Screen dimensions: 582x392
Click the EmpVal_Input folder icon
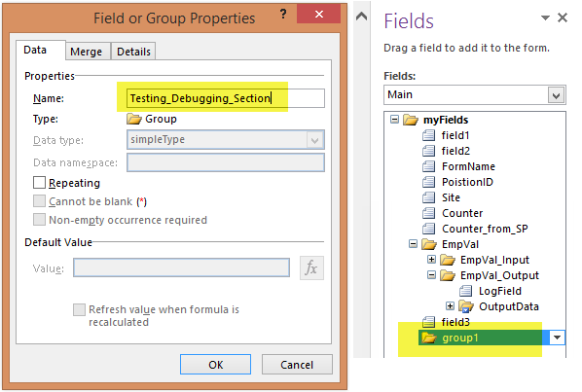pyautogui.click(x=448, y=260)
